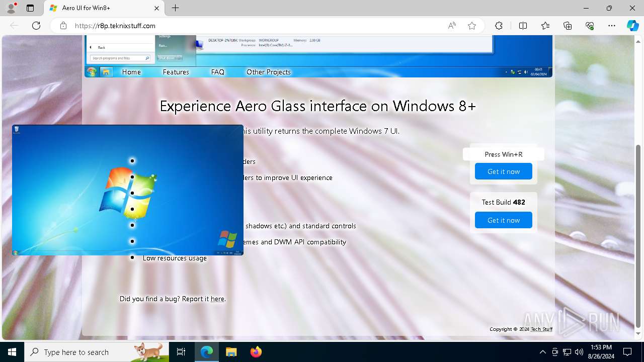The width and height of the screenshot is (644, 362).
Task: Open the Home menu item
Action: click(131, 72)
